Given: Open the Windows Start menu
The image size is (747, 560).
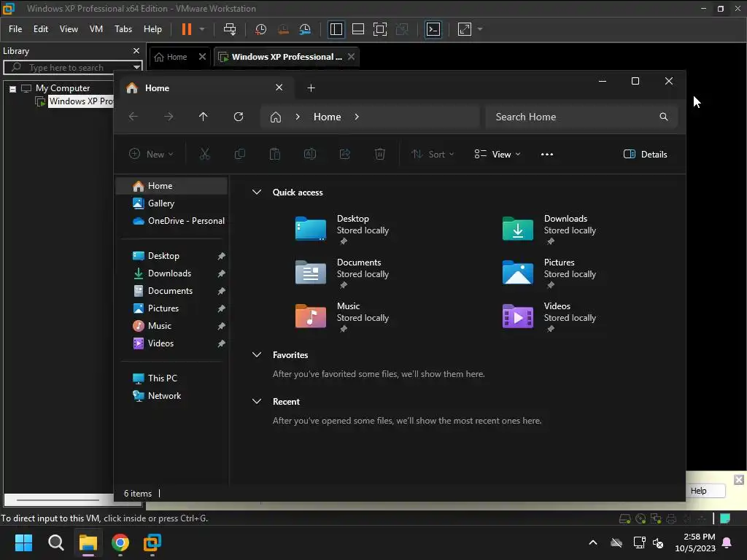Looking at the screenshot, I should (23, 542).
